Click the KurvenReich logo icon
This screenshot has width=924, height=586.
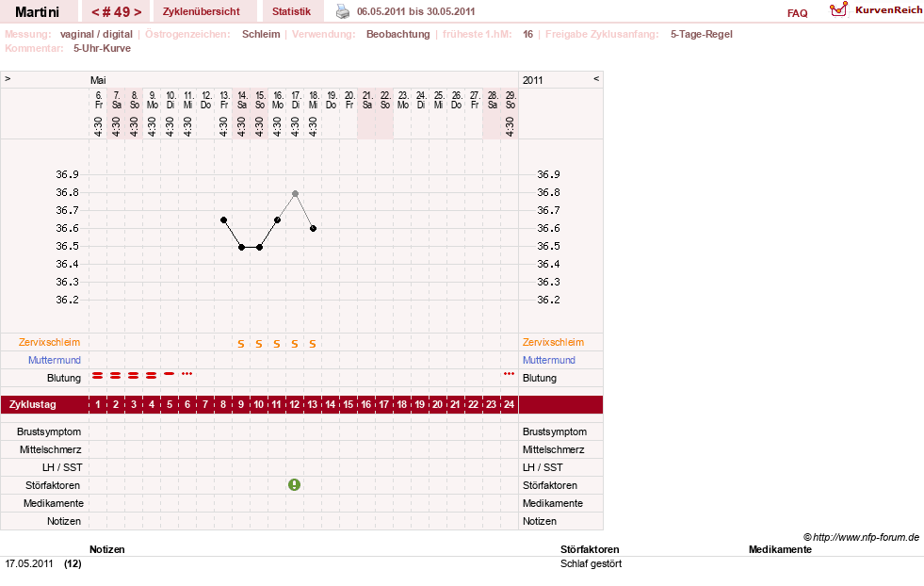point(838,9)
